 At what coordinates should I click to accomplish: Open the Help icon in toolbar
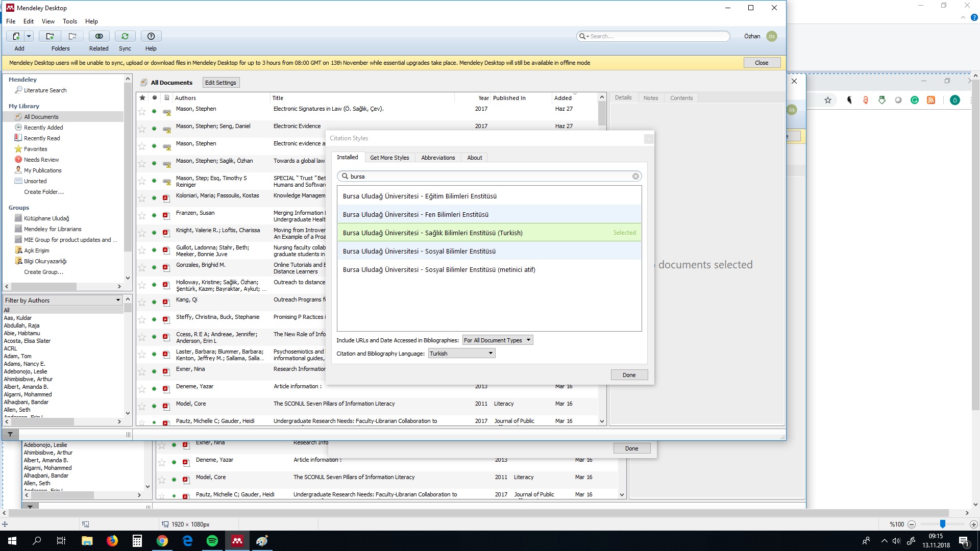tap(151, 36)
